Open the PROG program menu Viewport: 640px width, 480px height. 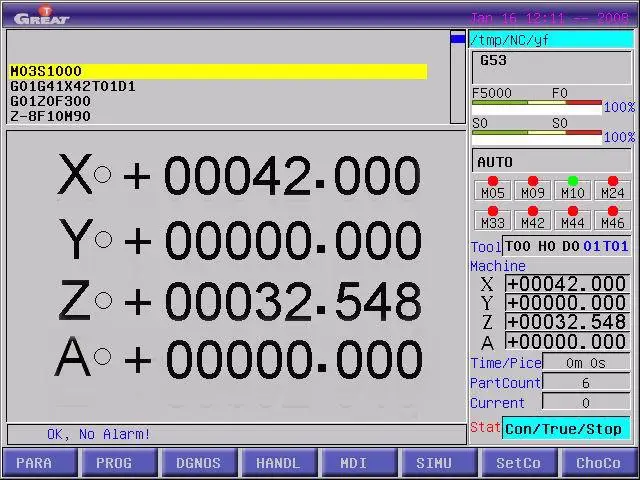(x=120, y=463)
